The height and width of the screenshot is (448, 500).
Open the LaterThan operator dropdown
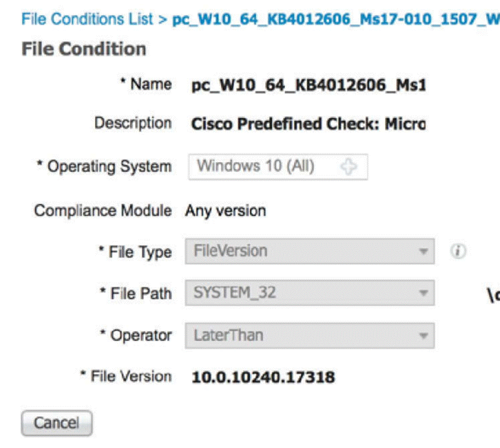click(x=309, y=335)
